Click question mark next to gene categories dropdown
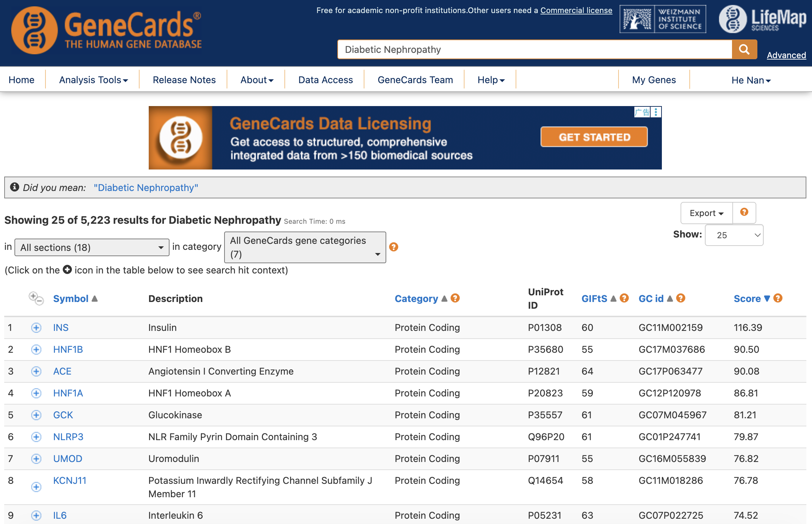The image size is (812, 524). click(x=394, y=247)
